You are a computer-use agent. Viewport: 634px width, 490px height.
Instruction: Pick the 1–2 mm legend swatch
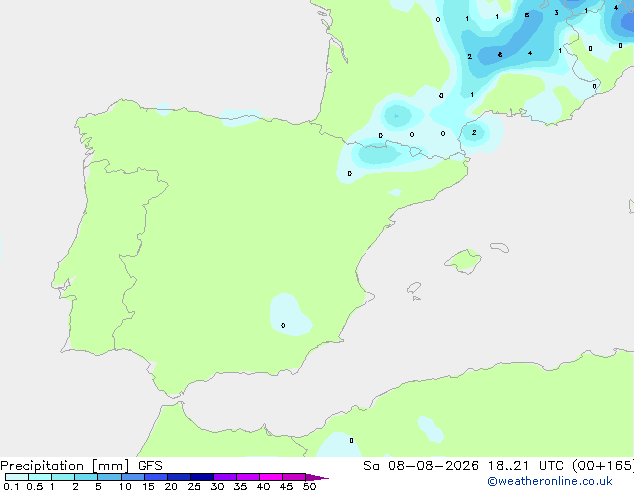pos(63,477)
